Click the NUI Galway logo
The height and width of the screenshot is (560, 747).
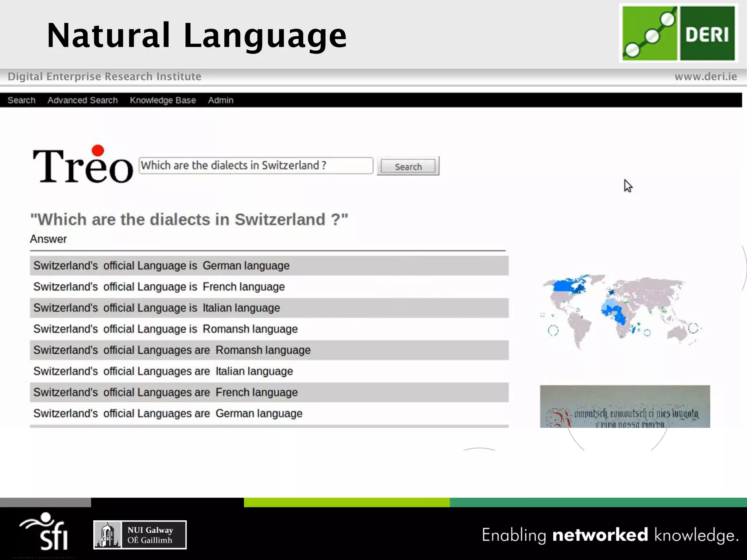click(140, 534)
